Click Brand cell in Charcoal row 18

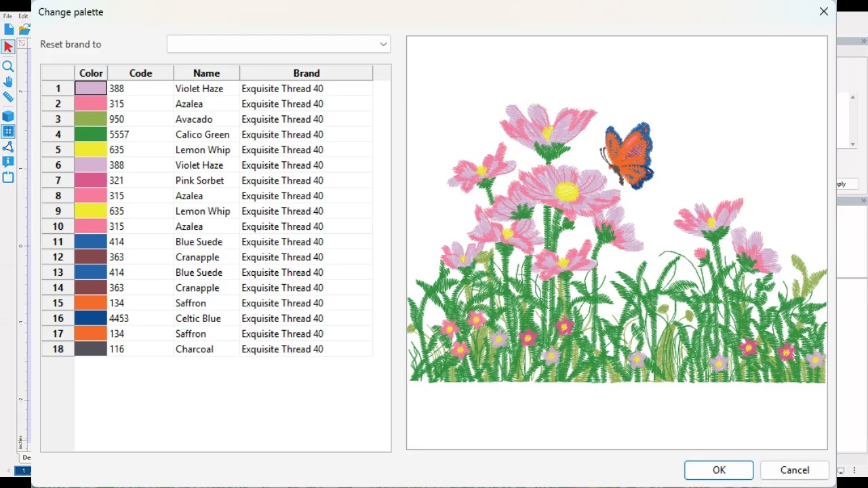point(306,349)
